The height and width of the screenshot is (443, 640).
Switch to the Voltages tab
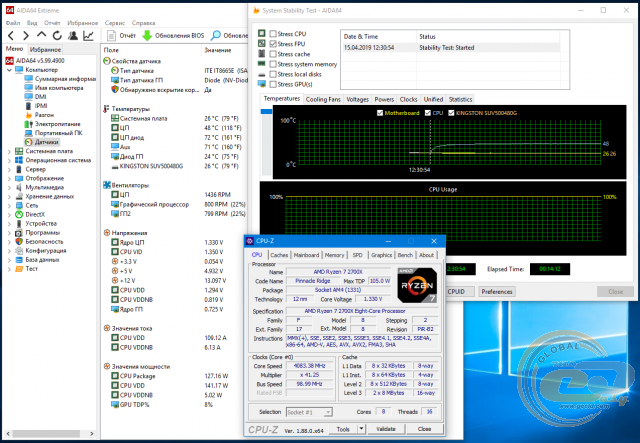357,99
